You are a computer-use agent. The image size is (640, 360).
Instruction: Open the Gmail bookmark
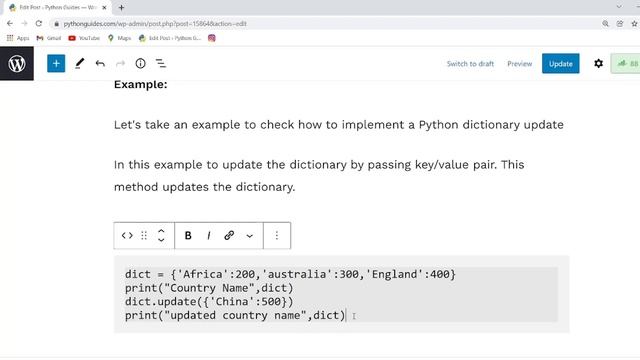click(49, 38)
